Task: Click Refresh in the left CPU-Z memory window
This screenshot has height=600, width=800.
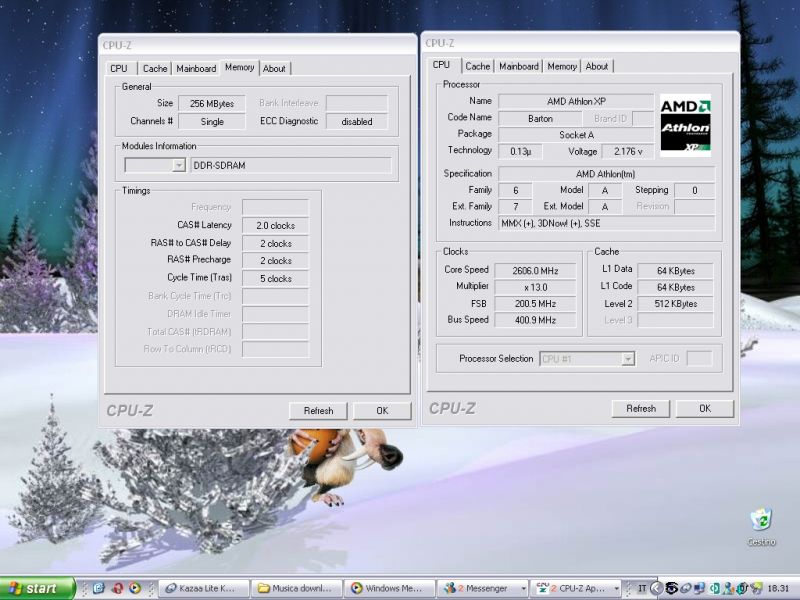Action: click(x=318, y=411)
